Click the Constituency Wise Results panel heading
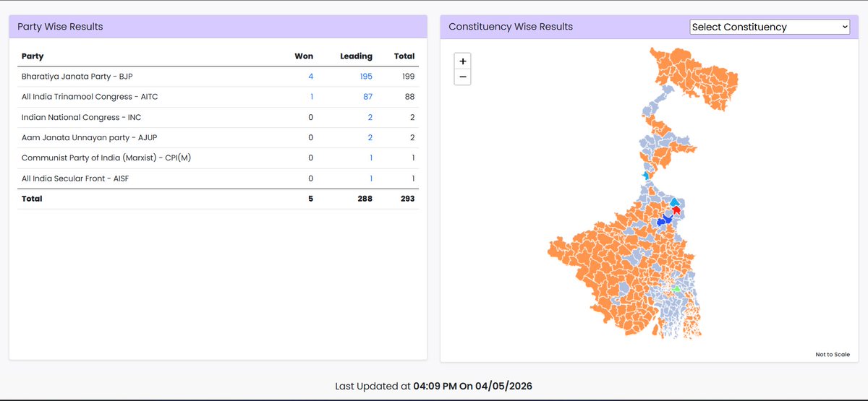The height and width of the screenshot is (401, 868). (511, 27)
